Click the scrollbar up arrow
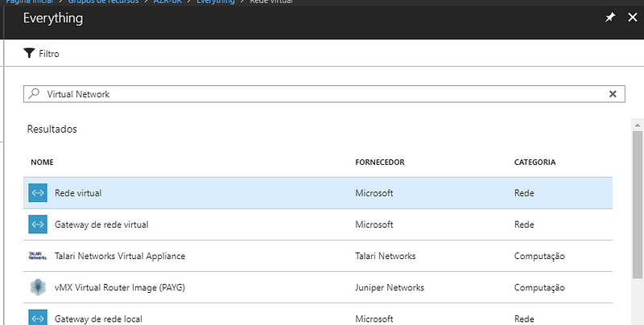The image size is (644, 325). [638, 125]
